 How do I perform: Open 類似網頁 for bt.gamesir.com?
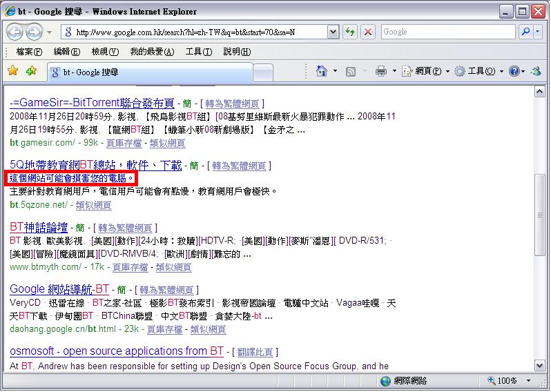pos(168,144)
